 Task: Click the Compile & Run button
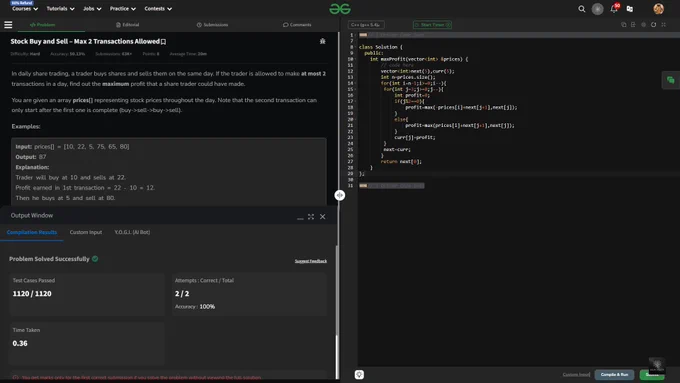pos(614,374)
